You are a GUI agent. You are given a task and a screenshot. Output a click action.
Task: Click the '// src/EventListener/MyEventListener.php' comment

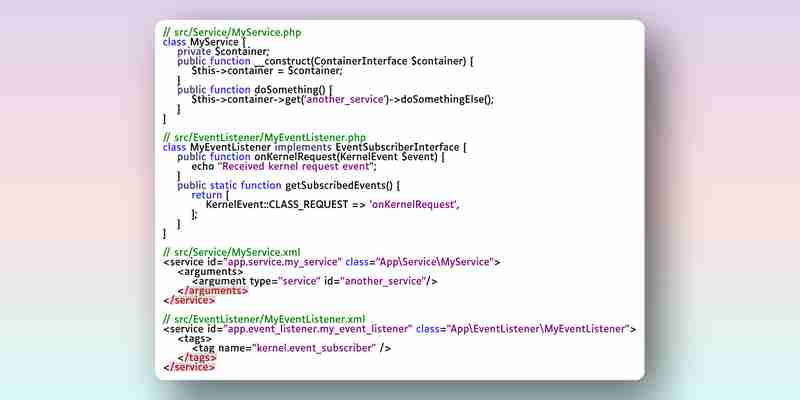[264, 138]
